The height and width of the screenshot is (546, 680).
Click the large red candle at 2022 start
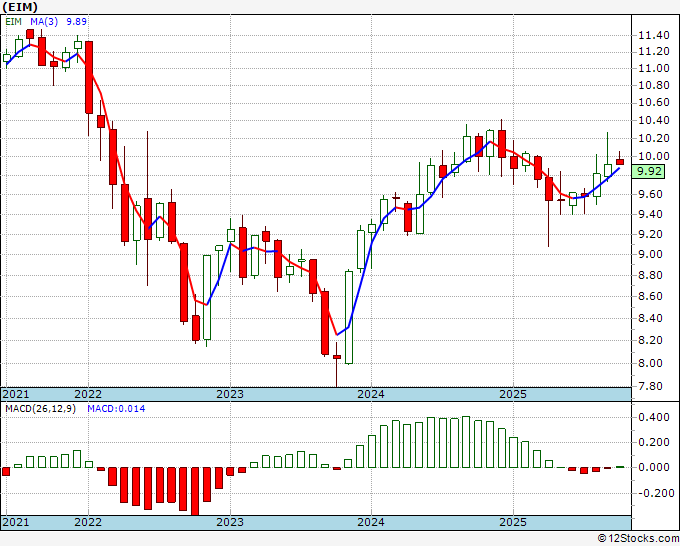pyautogui.click(x=89, y=77)
